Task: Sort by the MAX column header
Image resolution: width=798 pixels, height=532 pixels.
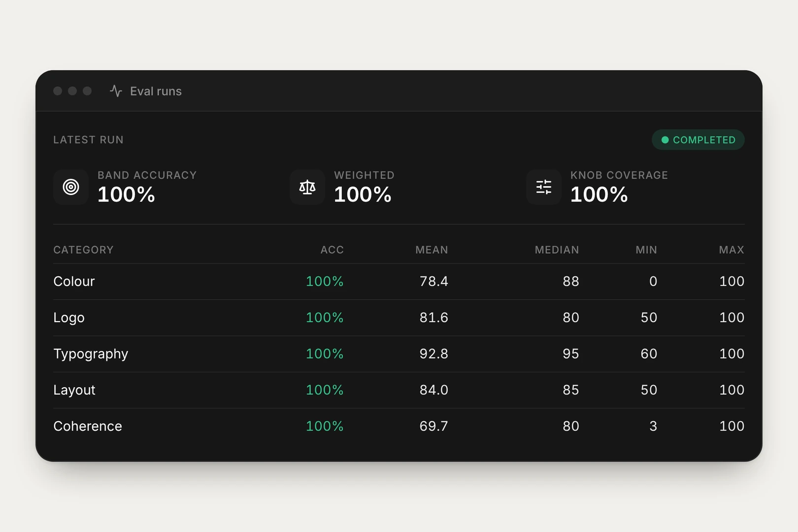Action: (x=731, y=250)
